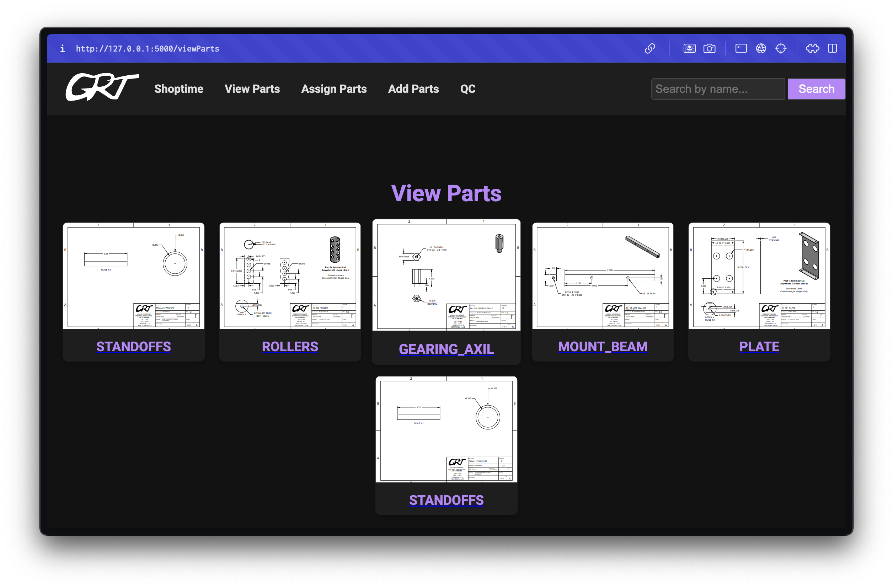Click the GRT logo
The height and width of the screenshot is (588, 893).
[102, 87]
